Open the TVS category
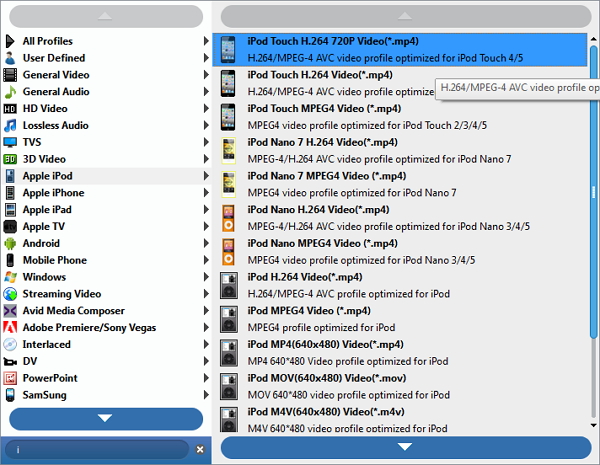The image size is (600, 465). tap(107, 142)
